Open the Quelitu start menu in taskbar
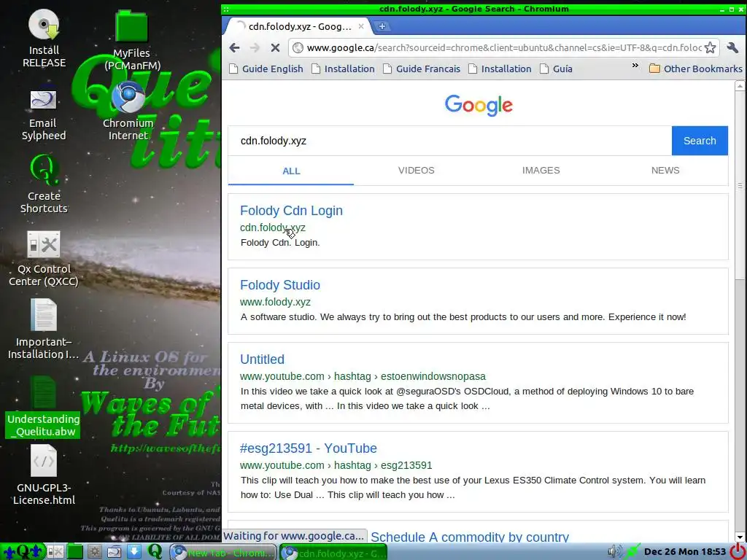The width and height of the screenshot is (747, 560). coord(23,551)
